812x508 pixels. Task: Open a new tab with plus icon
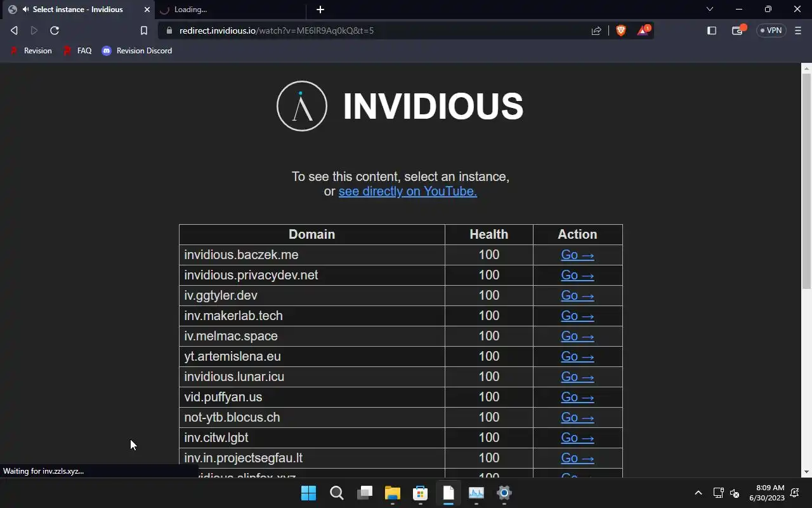coord(320,10)
